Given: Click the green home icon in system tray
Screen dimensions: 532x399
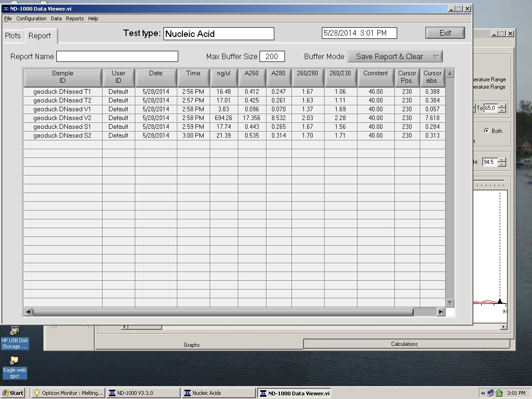Looking at the screenshot, I should coord(499,393).
